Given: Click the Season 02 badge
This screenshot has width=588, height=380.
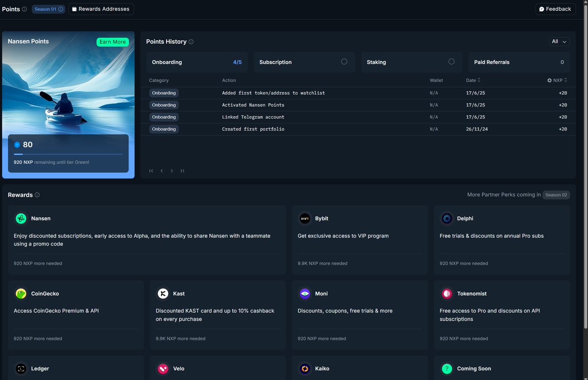Looking at the screenshot, I should [556, 195].
